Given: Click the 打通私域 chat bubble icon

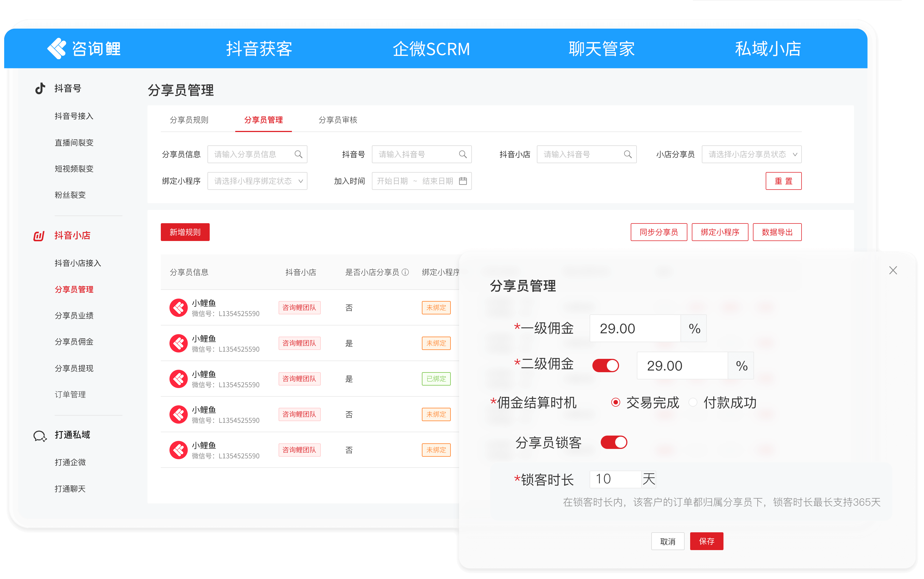Looking at the screenshot, I should [40, 436].
